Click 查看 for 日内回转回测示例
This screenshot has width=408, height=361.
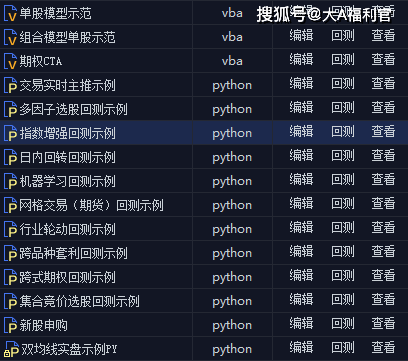click(x=383, y=155)
